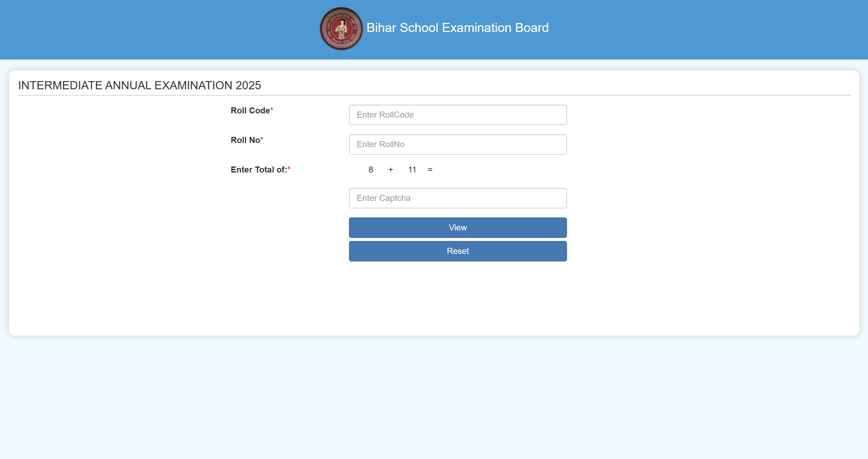Focus the Enter RollCode input field
The image size is (868, 459).
(x=458, y=115)
